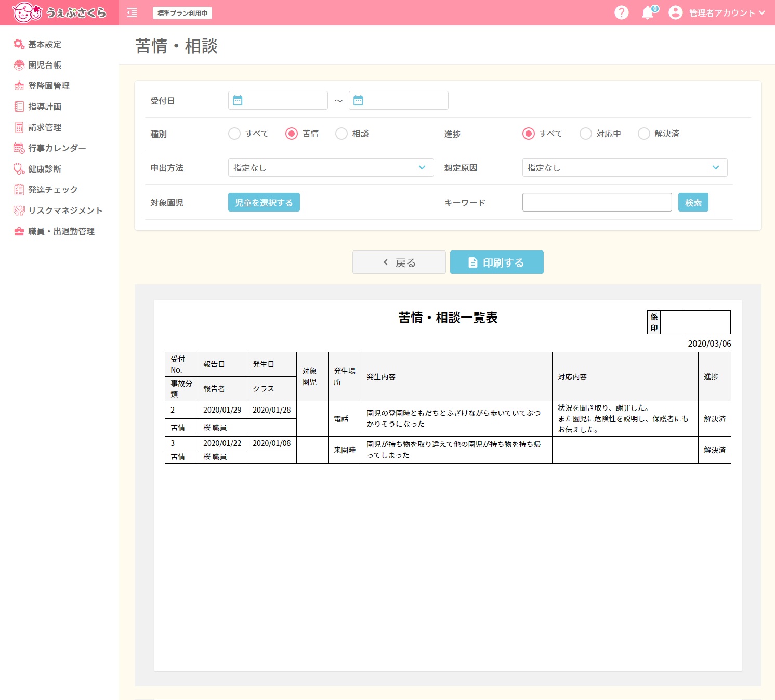775x700 pixels.
Task: Open 基本設定 menu item
Action: coord(45,44)
